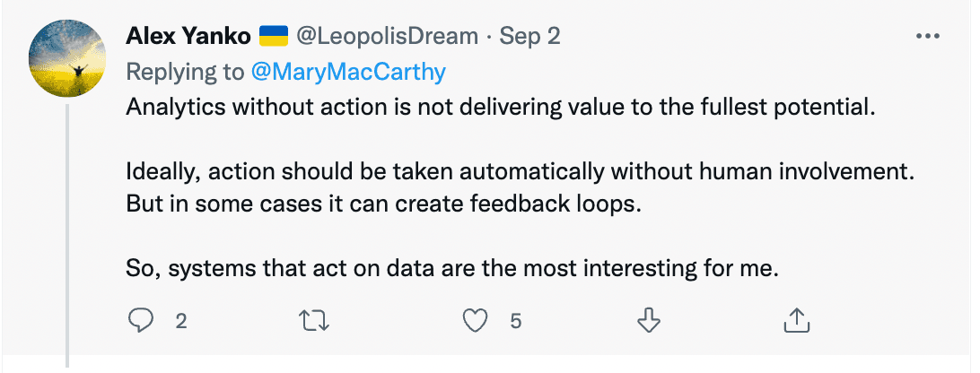Click the like count number 5

pyautogui.click(x=515, y=320)
